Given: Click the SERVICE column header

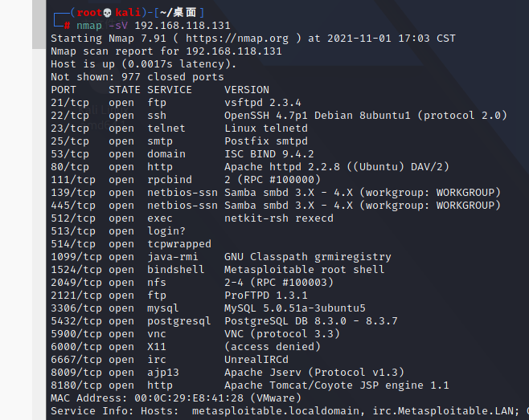Looking at the screenshot, I should (x=170, y=90).
